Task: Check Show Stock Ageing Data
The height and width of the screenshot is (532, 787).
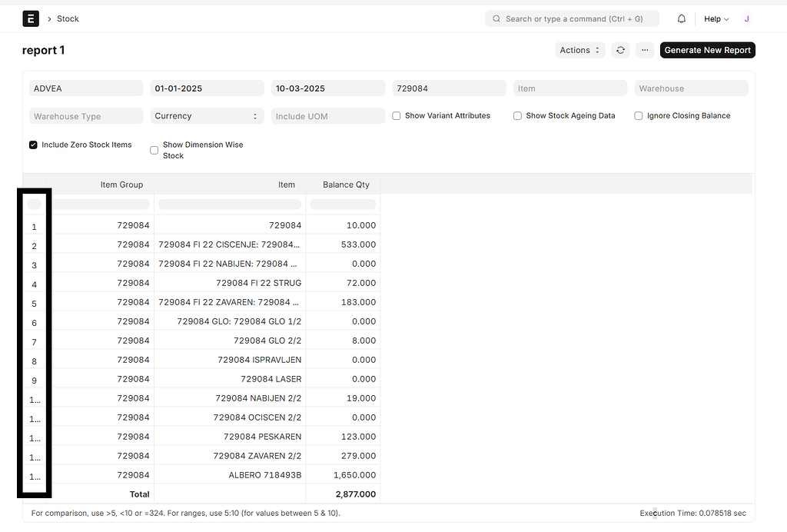Action: (x=518, y=115)
